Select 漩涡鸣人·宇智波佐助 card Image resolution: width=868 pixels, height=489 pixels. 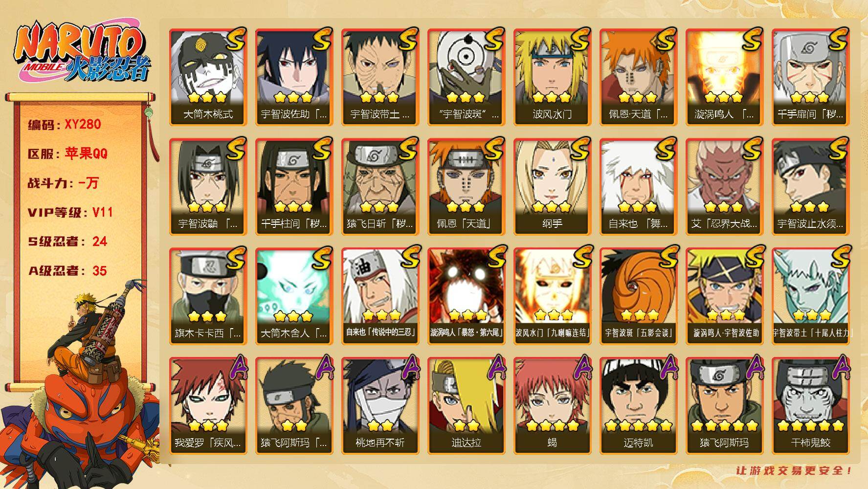(x=725, y=296)
